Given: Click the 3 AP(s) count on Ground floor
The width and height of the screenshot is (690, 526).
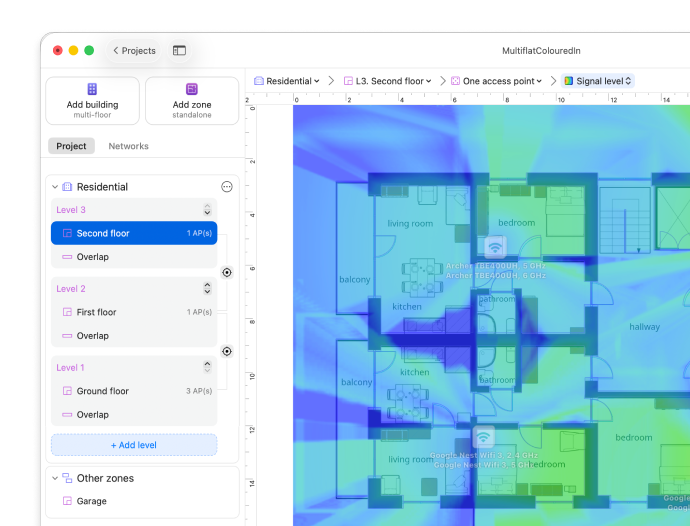Looking at the screenshot, I should (x=199, y=391).
